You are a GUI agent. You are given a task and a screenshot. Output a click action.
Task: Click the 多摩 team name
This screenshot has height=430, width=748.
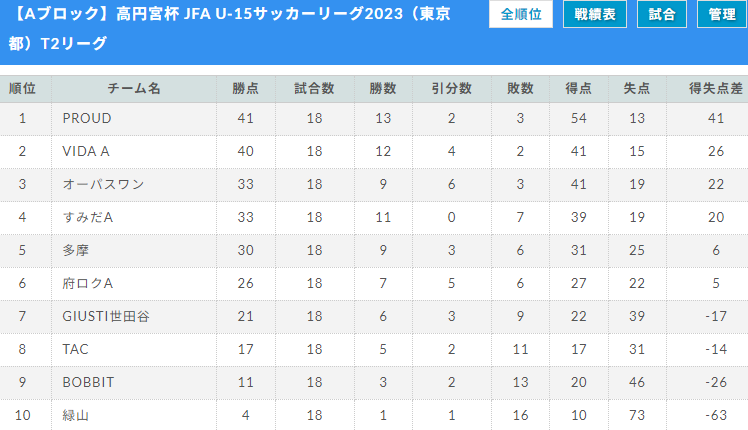[75, 250]
